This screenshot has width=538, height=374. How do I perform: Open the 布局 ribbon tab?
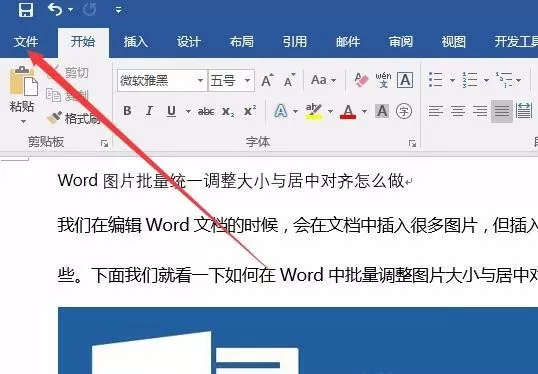pyautogui.click(x=242, y=42)
